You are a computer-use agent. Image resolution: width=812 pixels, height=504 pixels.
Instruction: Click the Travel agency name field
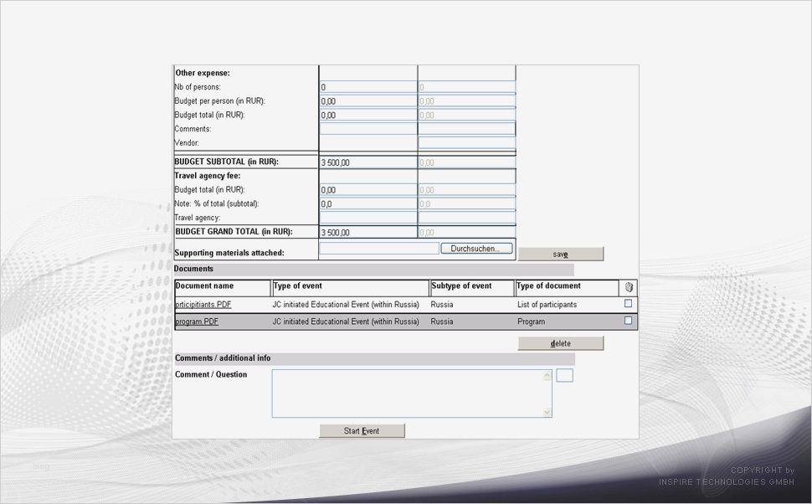pos(368,218)
